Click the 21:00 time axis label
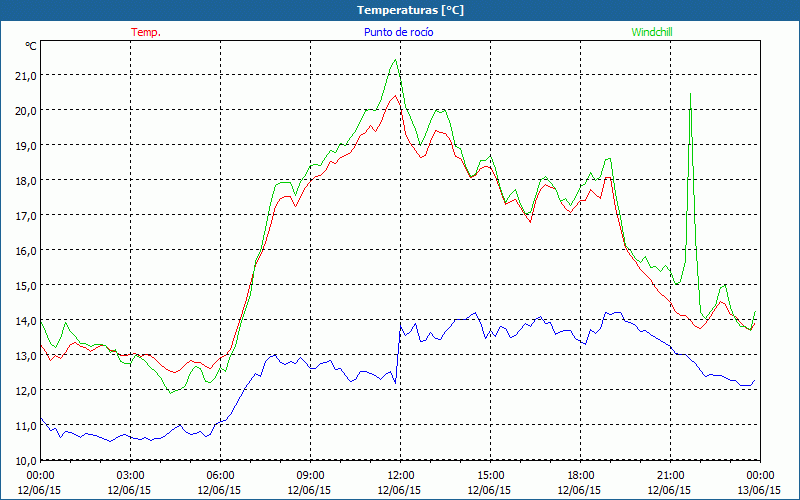 pos(670,476)
